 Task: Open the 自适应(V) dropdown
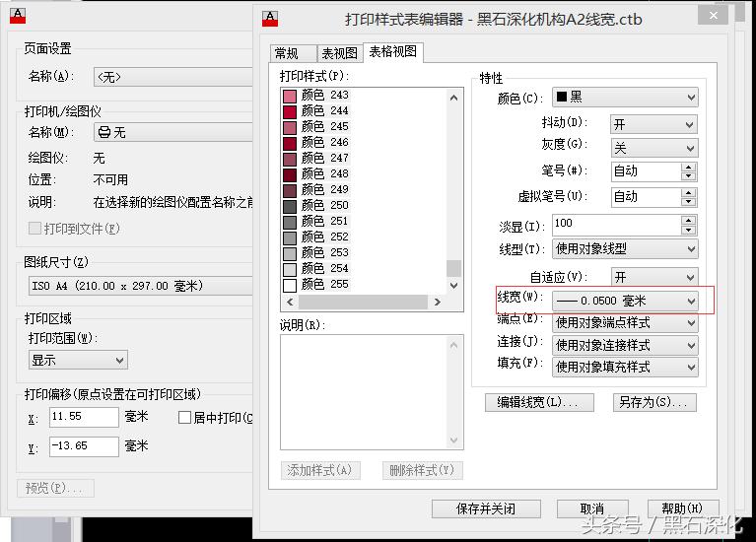(654, 277)
